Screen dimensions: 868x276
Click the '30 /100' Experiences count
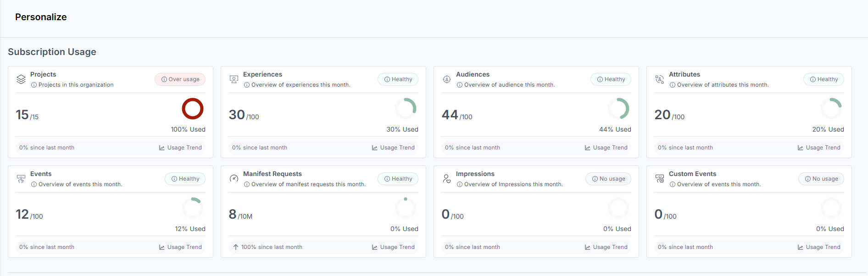(244, 115)
